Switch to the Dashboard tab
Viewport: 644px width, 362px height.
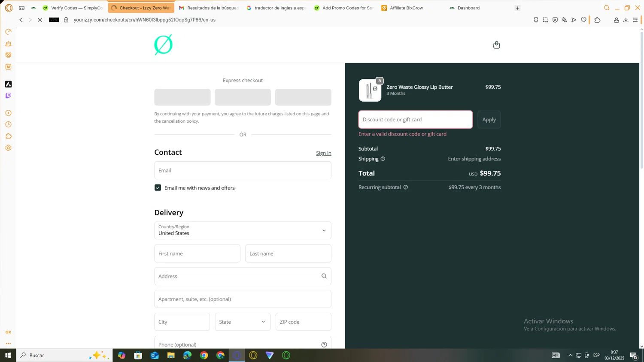click(479, 8)
